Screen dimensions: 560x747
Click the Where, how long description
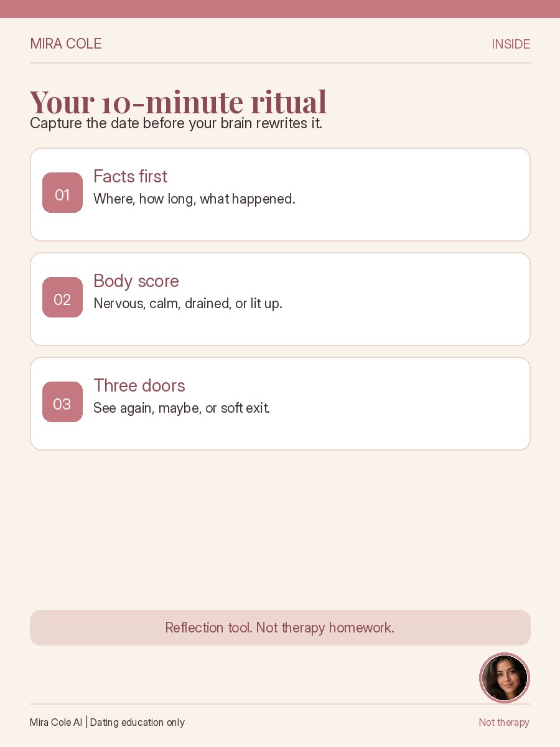194,199
